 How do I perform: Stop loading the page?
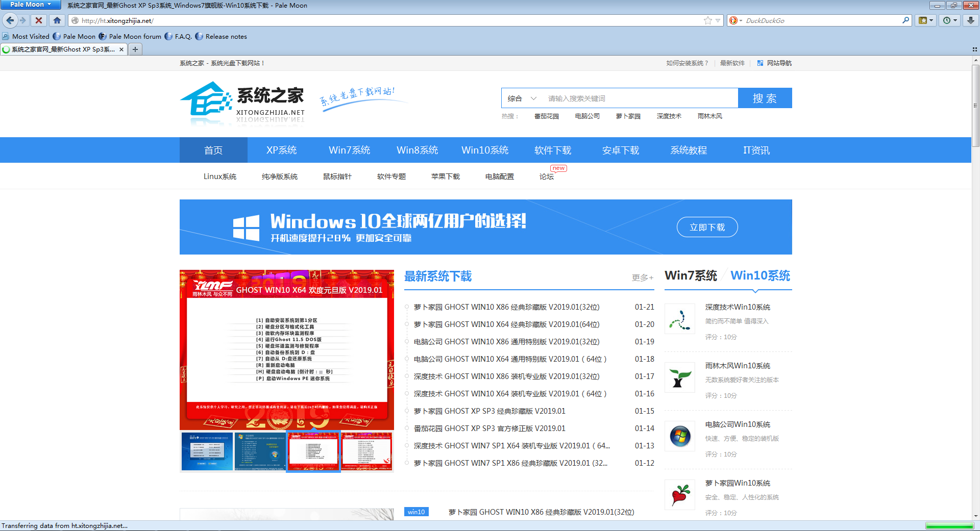coord(39,20)
